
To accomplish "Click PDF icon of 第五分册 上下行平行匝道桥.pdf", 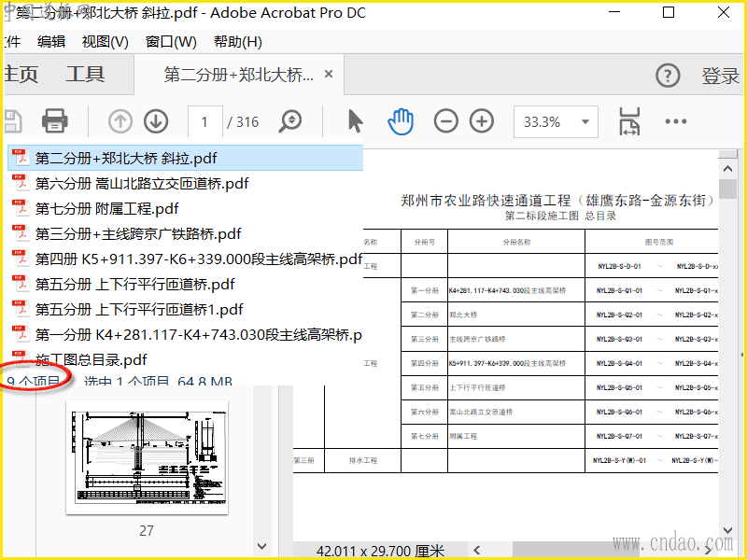I will (x=20, y=285).
